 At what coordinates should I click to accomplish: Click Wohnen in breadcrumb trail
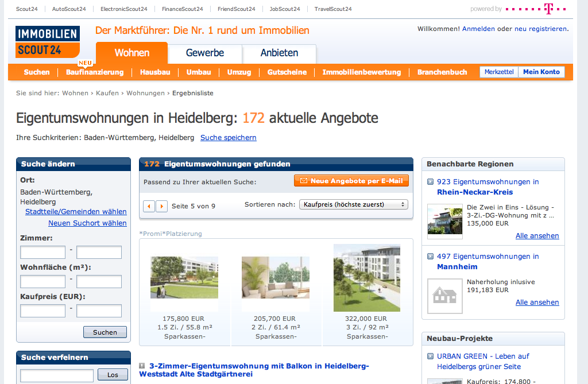pyautogui.click(x=75, y=93)
